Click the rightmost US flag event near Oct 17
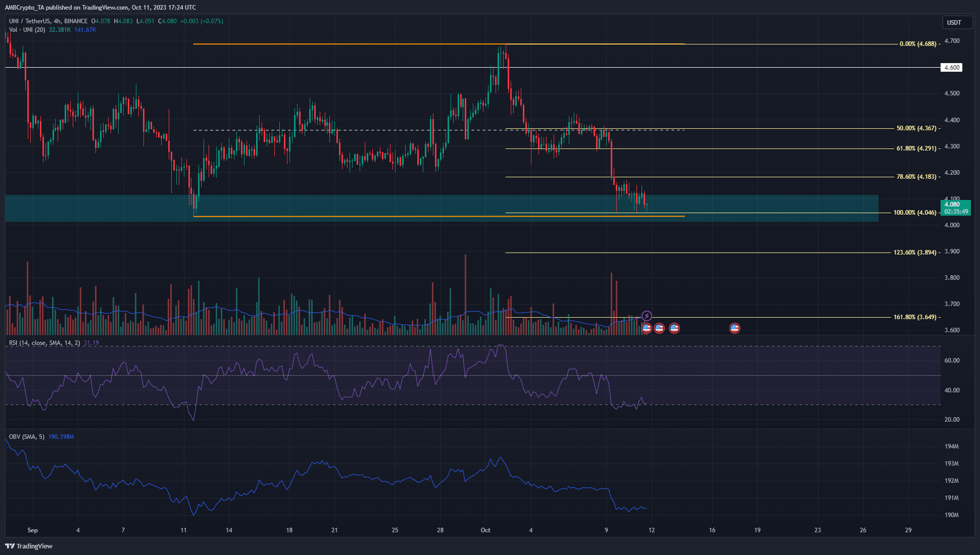Viewport: 980px width, 555px height. pyautogui.click(x=735, y=328)
